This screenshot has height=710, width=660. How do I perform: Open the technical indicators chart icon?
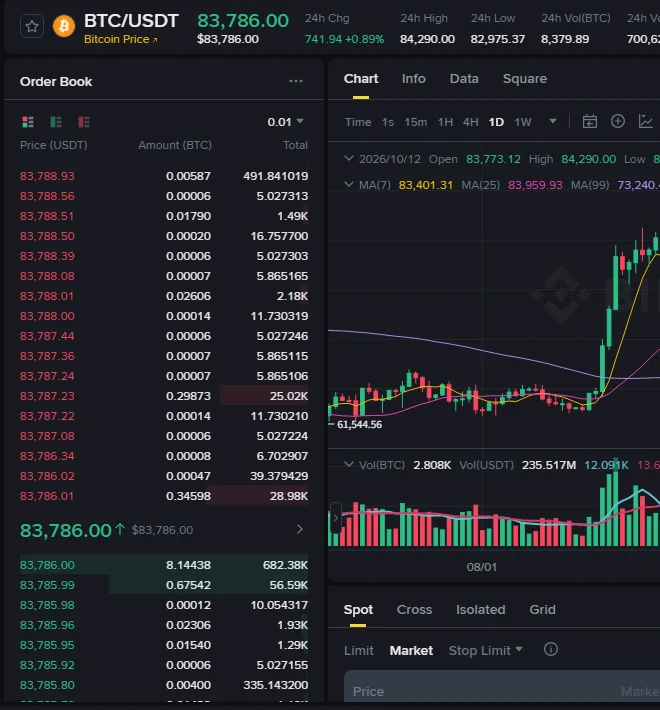click(646, 121)
